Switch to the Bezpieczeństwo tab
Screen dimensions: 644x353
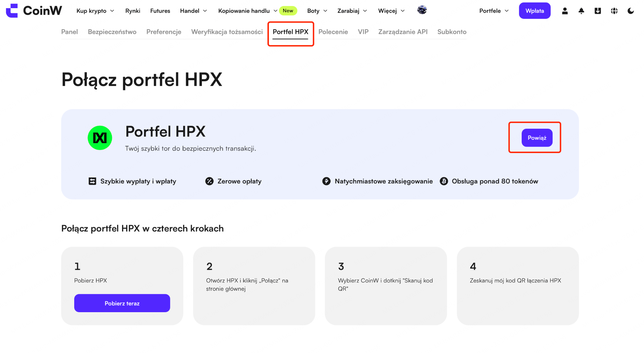point(112,32)
